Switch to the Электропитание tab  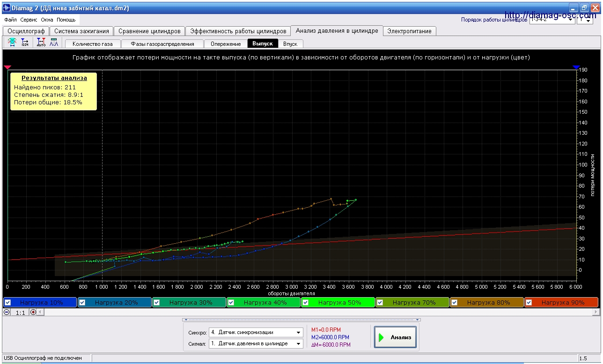point(410,31)
